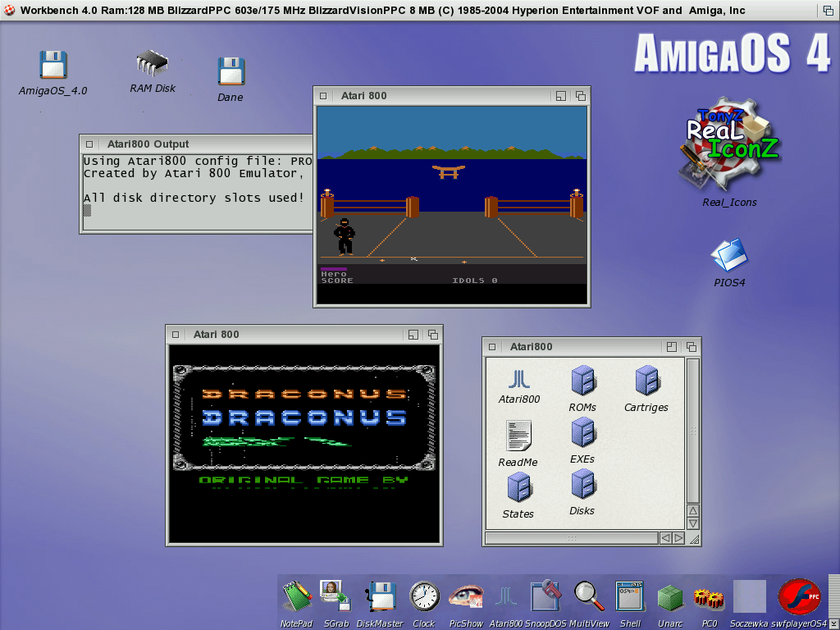
Task: Zoom the Atari 800 Draconus window
Action: (413, 335)
